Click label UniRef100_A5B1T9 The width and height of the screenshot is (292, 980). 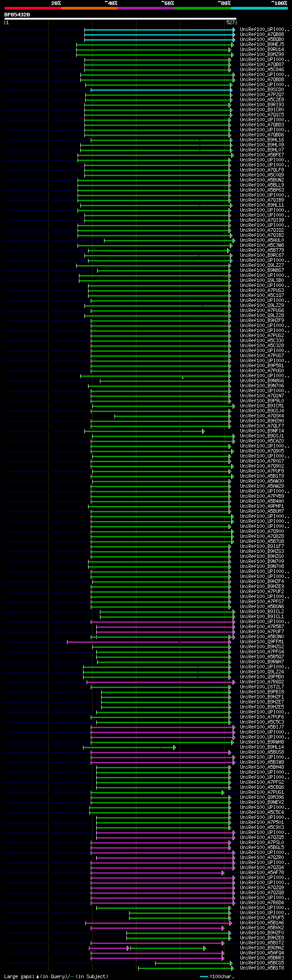coord(262,476)
